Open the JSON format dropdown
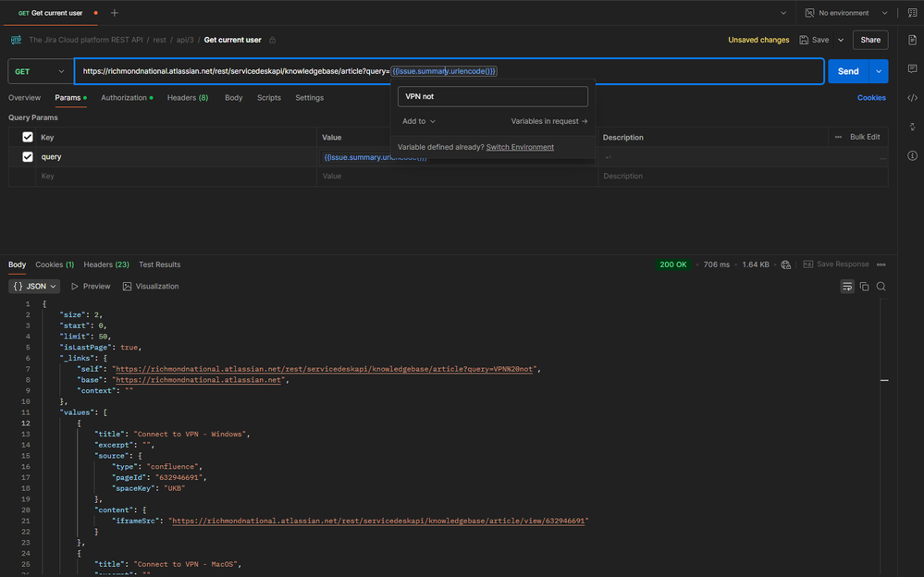The height and width of the screenshot is (577, 924). click(x=35, y=287)
